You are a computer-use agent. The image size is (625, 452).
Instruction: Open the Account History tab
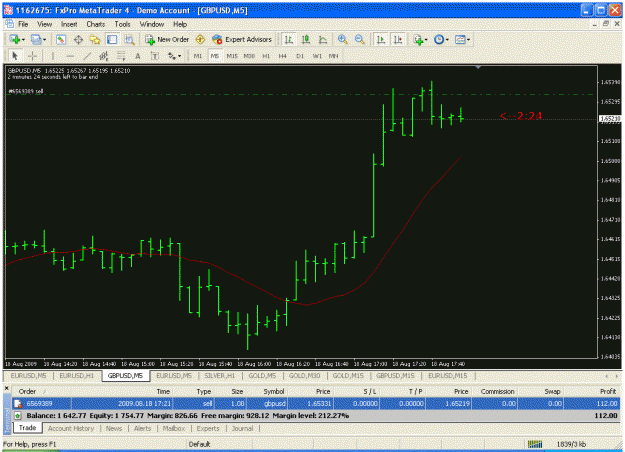(x=71, y=428)
